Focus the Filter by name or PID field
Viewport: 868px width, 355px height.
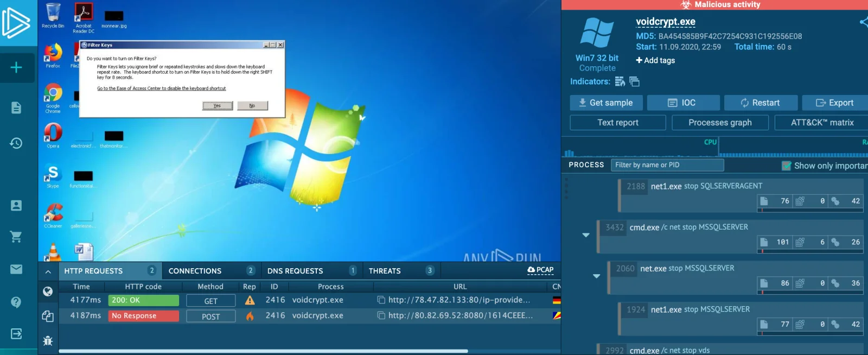667,165
